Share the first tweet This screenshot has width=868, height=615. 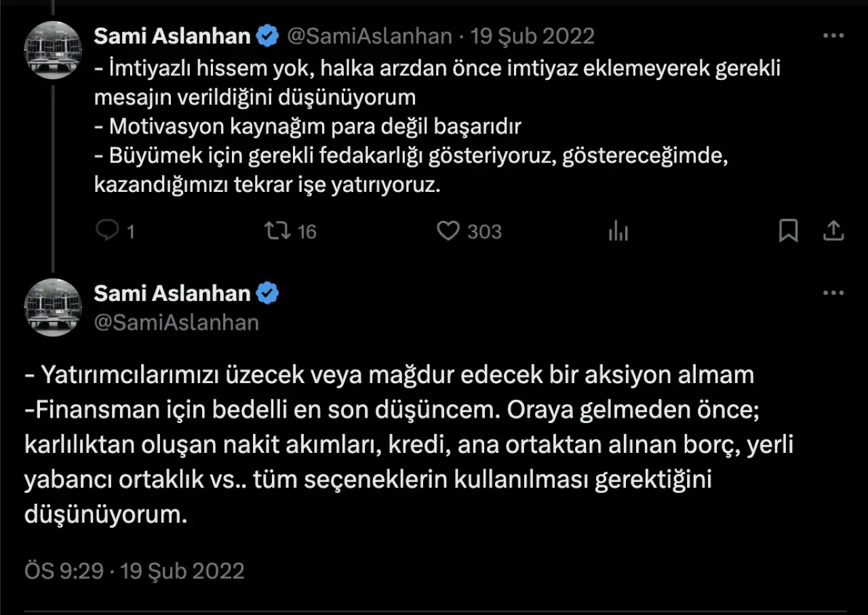coord(833,231)
